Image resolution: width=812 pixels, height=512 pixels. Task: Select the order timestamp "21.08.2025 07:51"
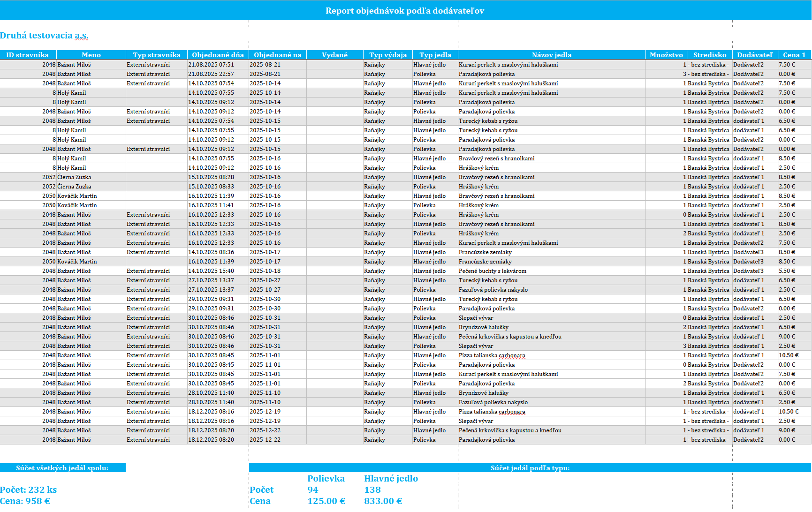point(211,65)
